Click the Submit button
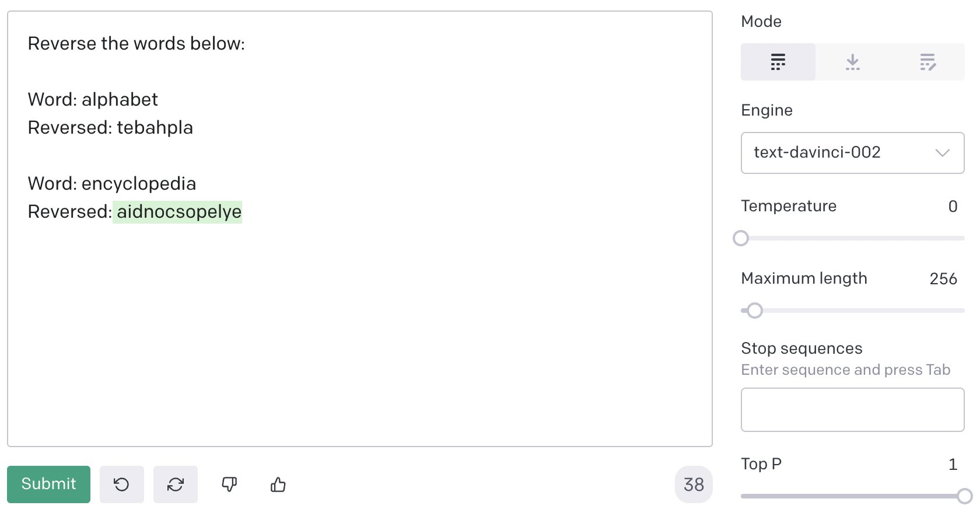 pyautogui.click(x=48, y=484)
